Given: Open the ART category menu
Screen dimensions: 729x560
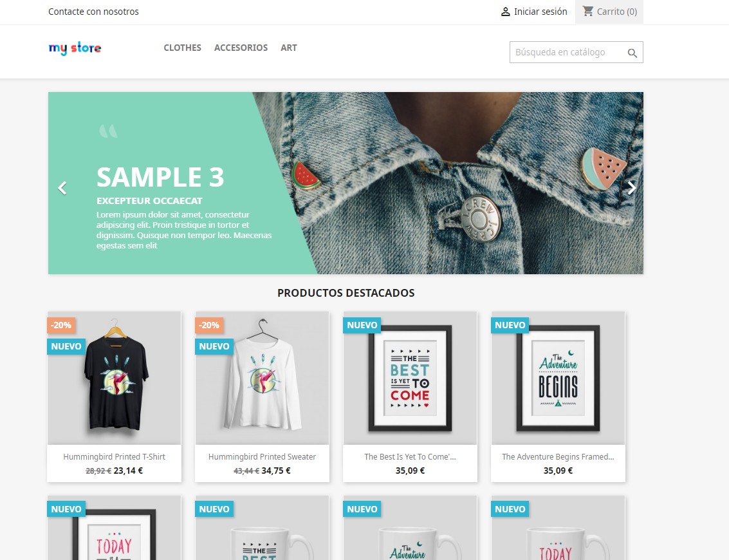Looking at the screenshot, I should pyautogui.click(x=289, y=48).
